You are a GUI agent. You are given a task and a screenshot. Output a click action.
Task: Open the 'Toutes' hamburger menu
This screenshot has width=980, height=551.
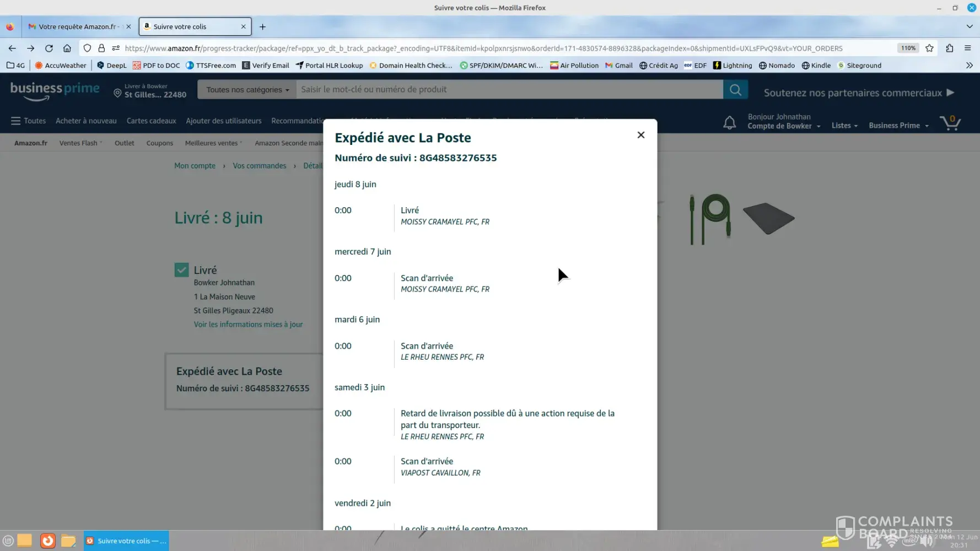coord(28,121)
